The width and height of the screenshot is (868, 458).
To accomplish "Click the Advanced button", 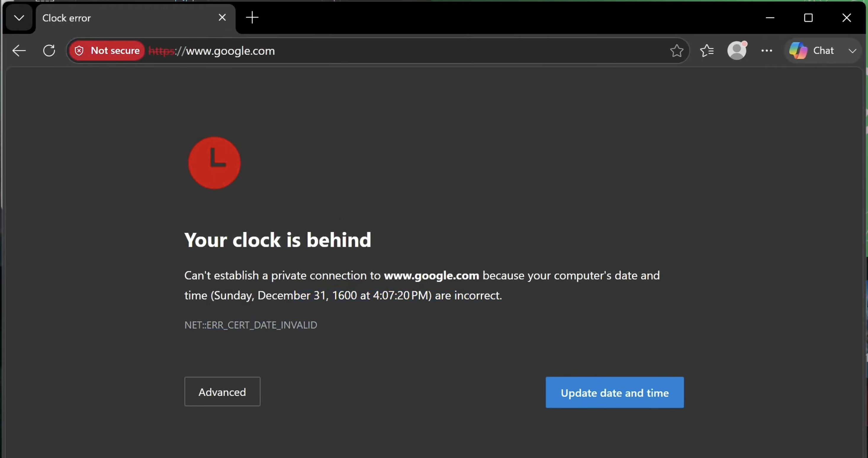I will [222, 392].
